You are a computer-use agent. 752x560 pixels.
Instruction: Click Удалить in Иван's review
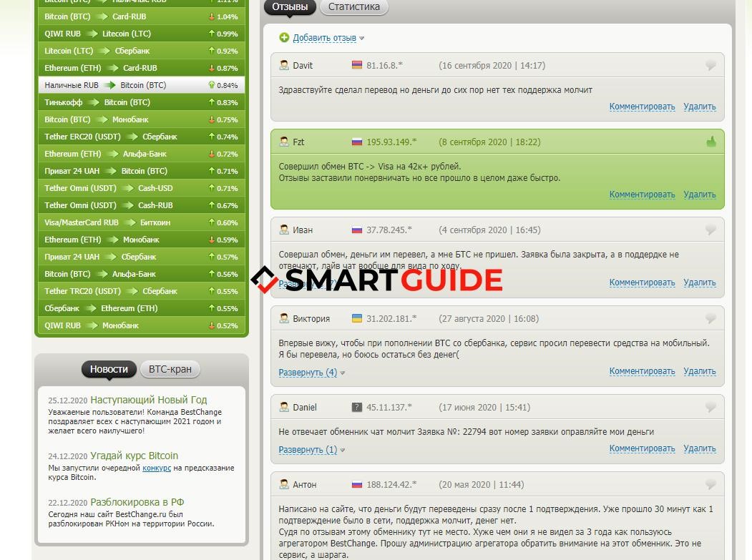(699, 283)
